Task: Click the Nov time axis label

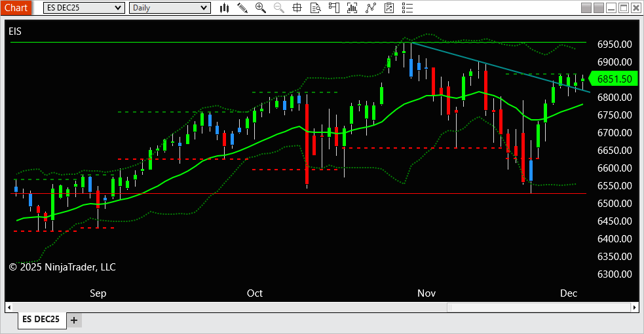Action: point(426,293)
